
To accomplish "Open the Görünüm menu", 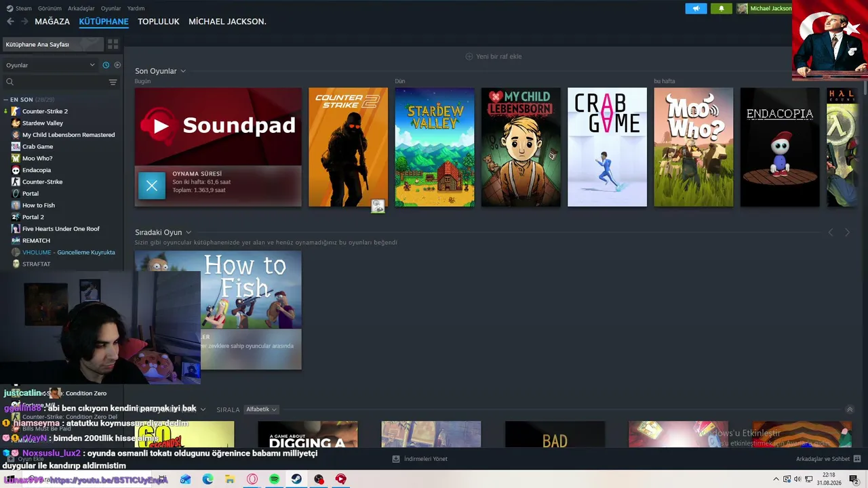I will 50,8.
